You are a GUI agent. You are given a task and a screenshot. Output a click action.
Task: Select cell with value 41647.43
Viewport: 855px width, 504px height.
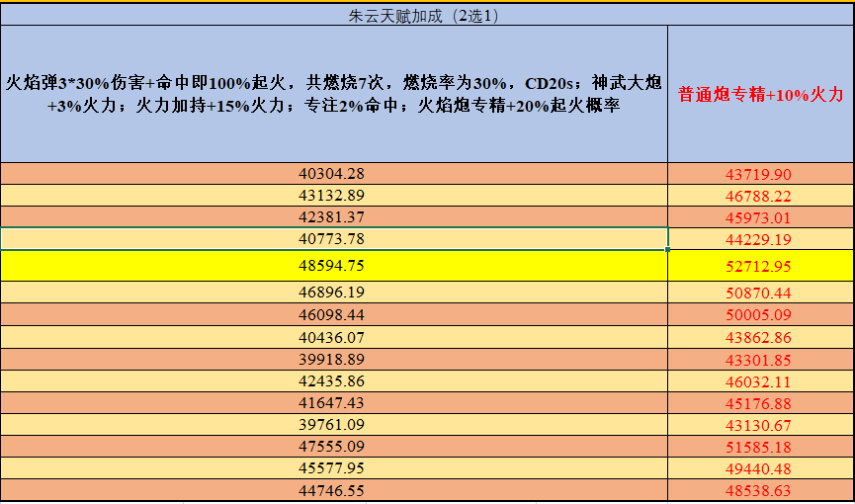[334, 403]
